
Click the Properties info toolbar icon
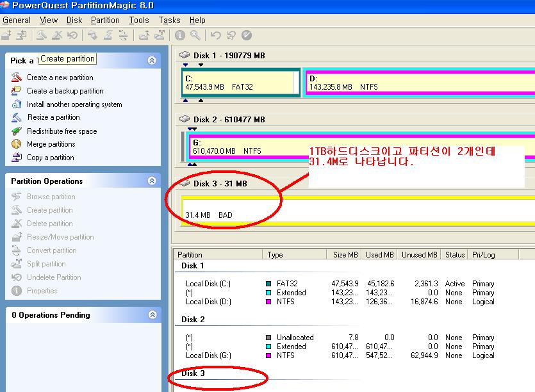click(x=180, y=35)
